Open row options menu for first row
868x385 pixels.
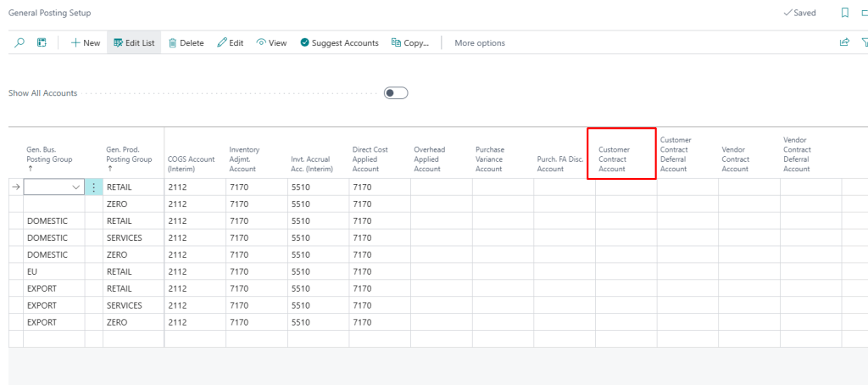[x=93, y=187]
